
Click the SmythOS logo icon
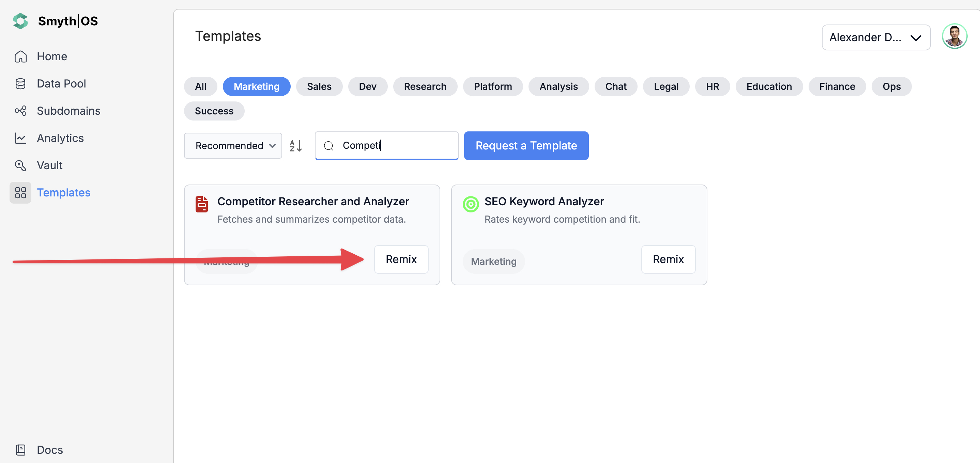point(20,21)
